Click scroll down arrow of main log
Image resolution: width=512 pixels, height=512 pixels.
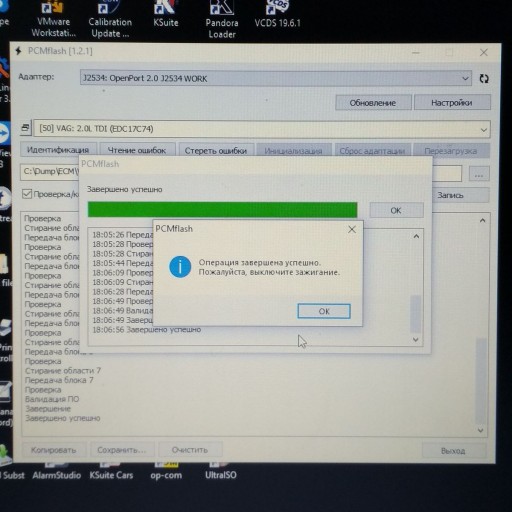pos(480,430)
